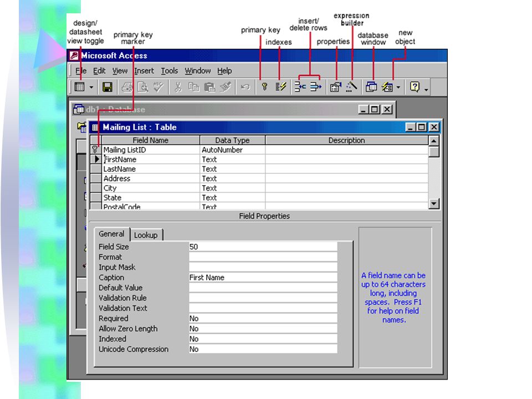Open the Window menu

[x=197, y=71]
